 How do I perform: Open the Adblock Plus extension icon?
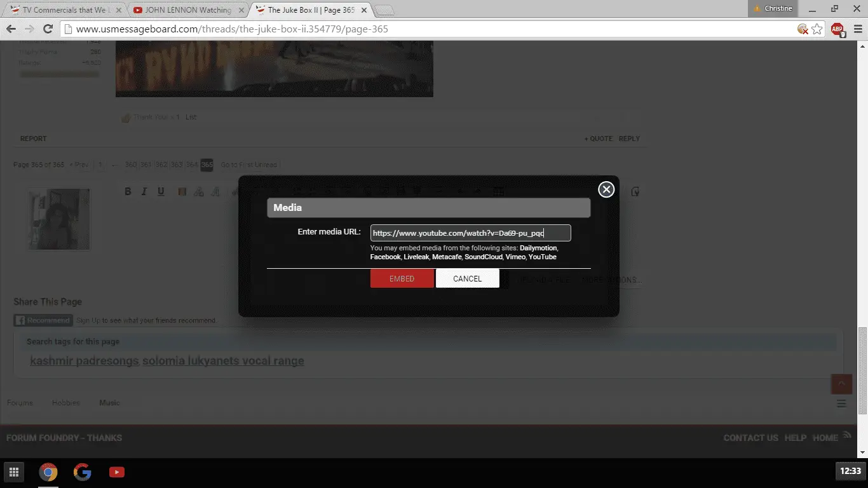(837, 29)
